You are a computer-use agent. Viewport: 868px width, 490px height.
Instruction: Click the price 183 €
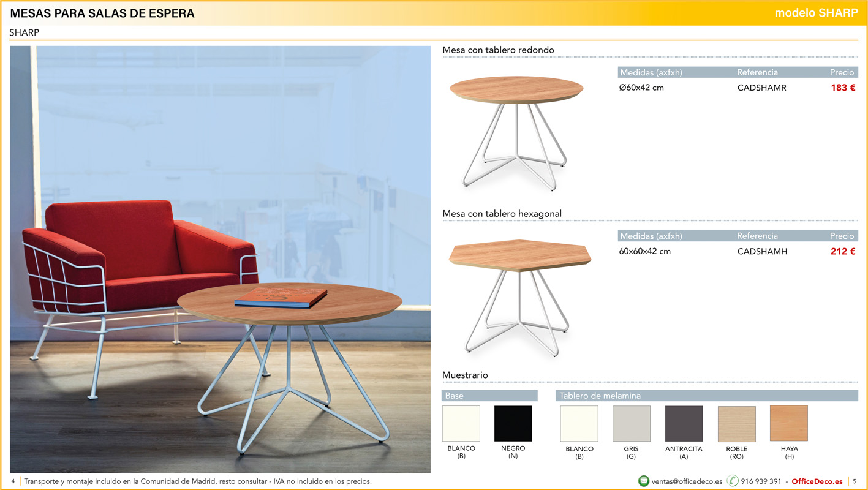click(x=843, y=88)
